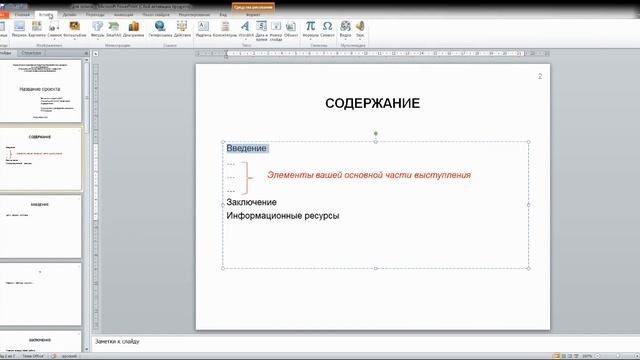Insert the slide number via Номер слайда

276,31
